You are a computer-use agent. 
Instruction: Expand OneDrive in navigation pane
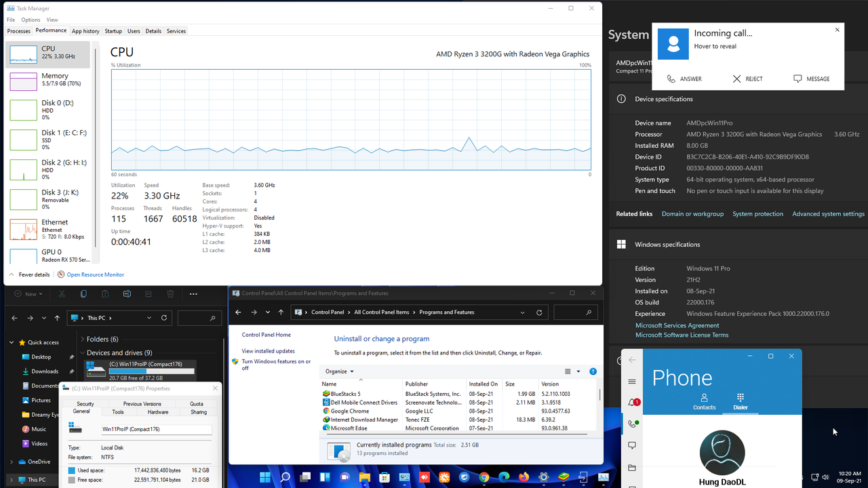pos(12,462)
